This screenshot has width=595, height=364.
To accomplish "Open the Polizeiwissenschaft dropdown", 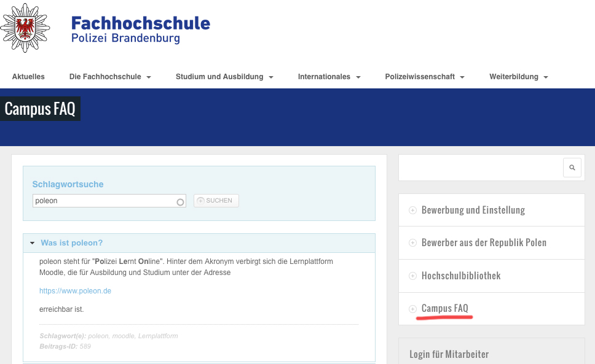I will point(425,77).
